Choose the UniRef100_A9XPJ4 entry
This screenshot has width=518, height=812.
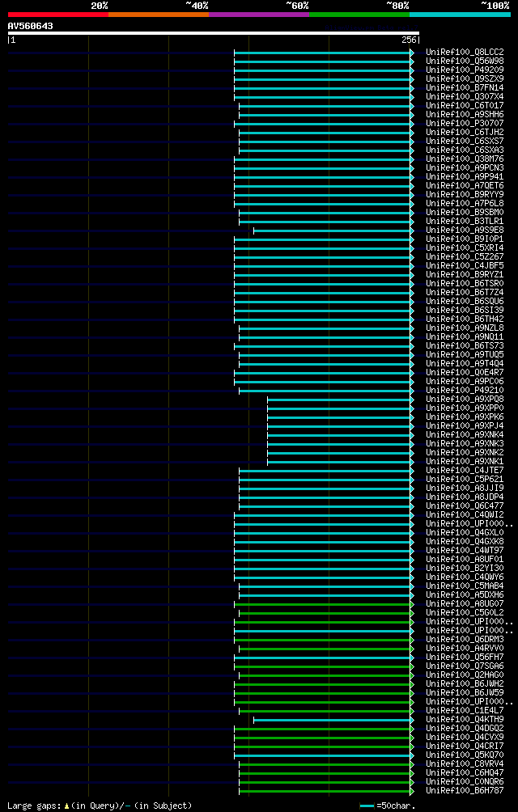(465, 425)
